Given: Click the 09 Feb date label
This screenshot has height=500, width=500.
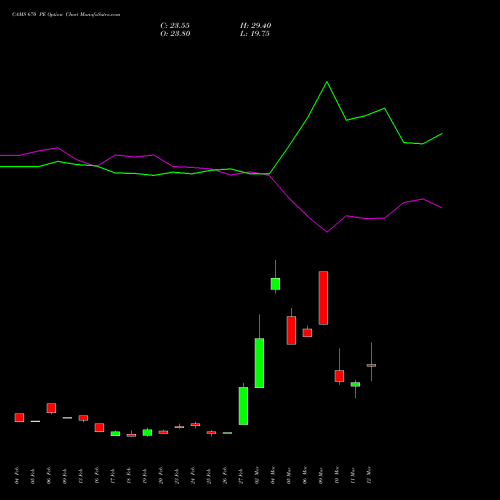Looking at the screenshot, I should coord(65,476).
